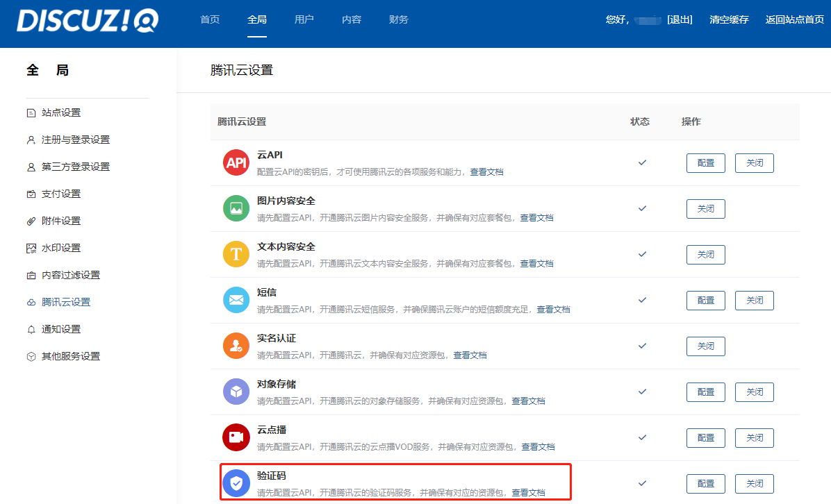This screenshot has height=504, width=831.
Task: Open 查看文档 link for 图片内容安全
Action: coord(537,217)
